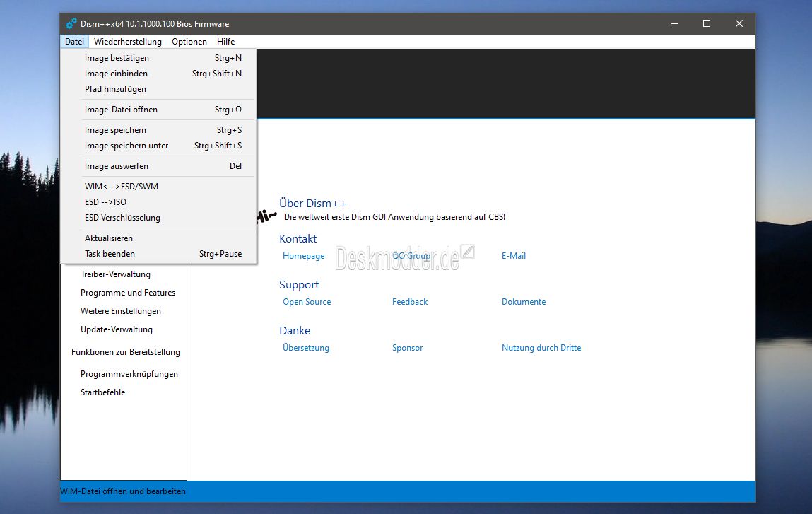Screen dimensions: 812x514
Task: Open the Hilfe menu
Action: tap(225, 42)
